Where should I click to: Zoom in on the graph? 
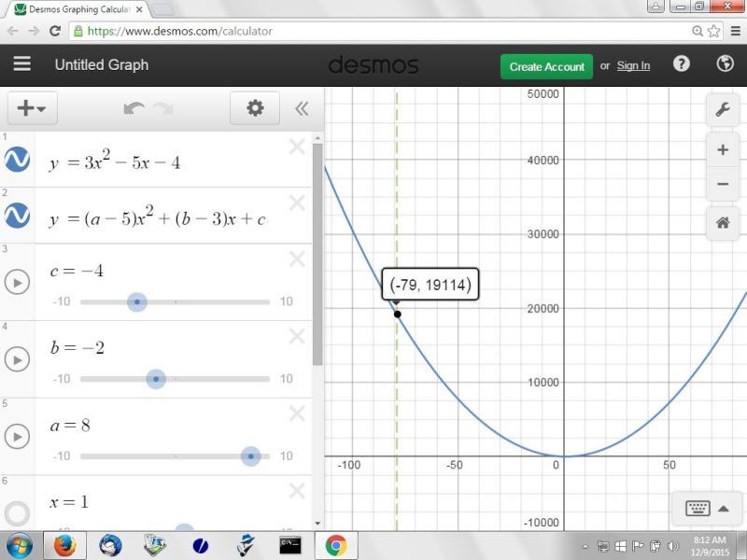pos(723,150)
